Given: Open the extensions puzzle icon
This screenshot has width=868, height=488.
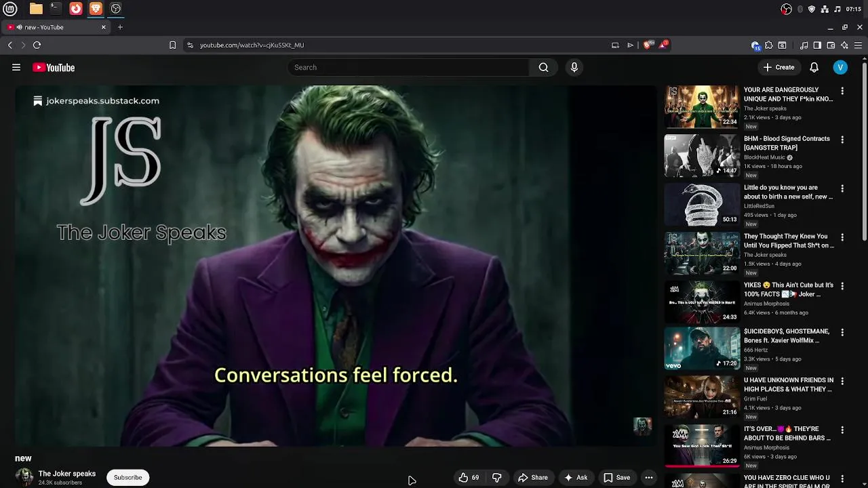Looking at the screenshot, I should pos(768,45).
